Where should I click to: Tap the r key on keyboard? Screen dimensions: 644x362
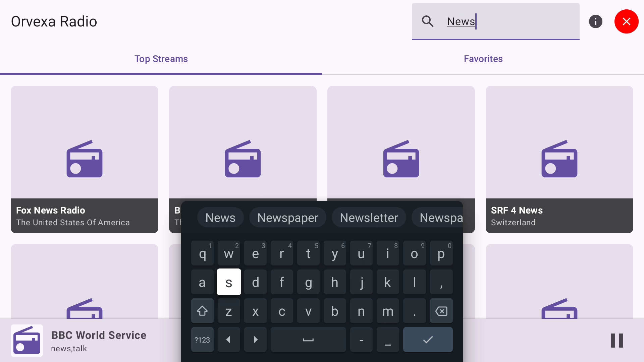click(x=282, y=253)
